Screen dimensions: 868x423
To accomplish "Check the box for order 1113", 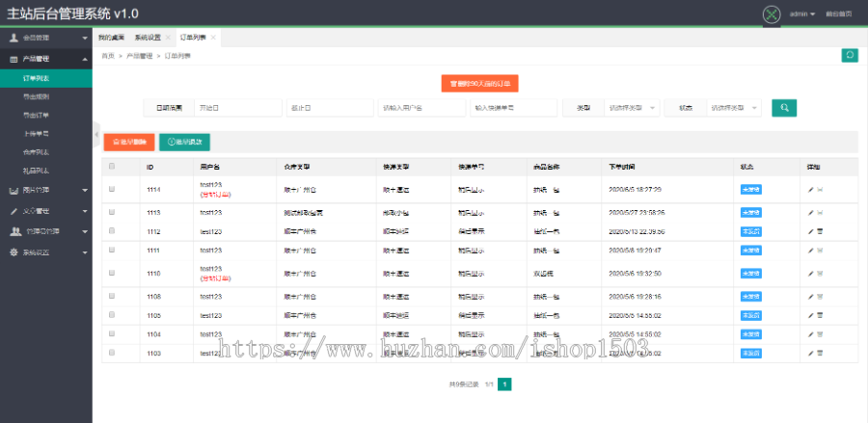I will (x=112, y=212).
